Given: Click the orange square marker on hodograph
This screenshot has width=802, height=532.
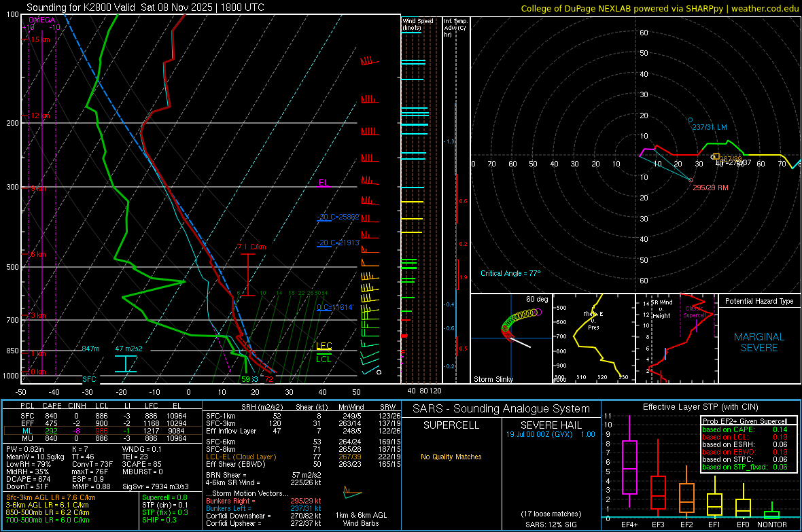Looking at the screenshot, I should pos(716,156).
